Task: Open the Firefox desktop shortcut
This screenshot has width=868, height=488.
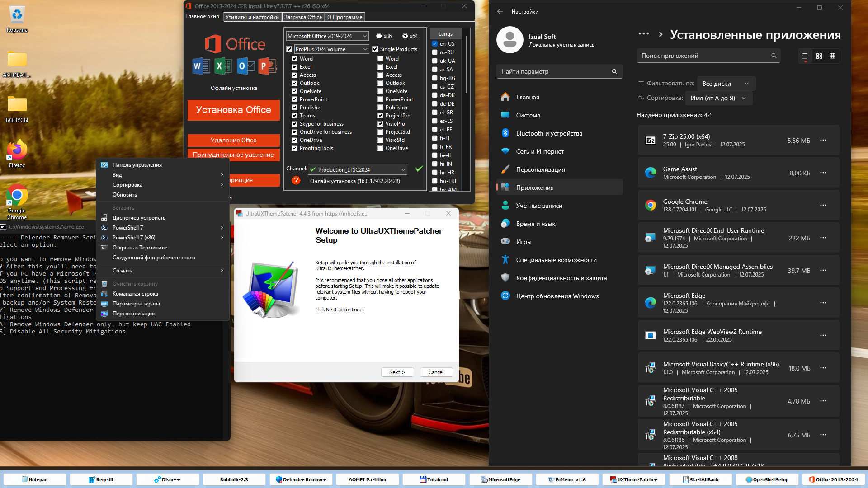Action: tap(17, 155)
